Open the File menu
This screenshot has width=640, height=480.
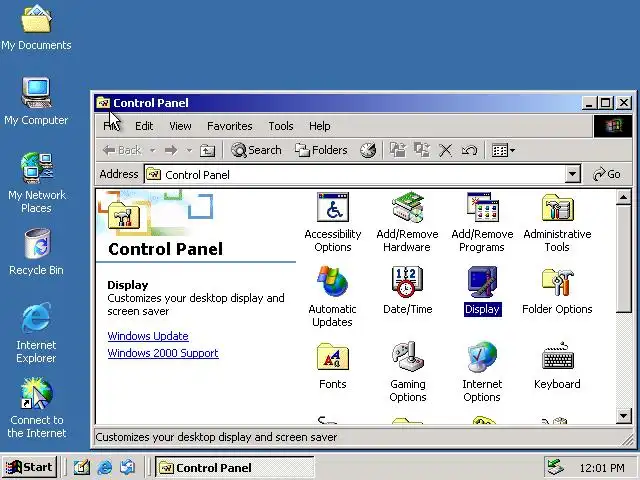click(111, 126)
